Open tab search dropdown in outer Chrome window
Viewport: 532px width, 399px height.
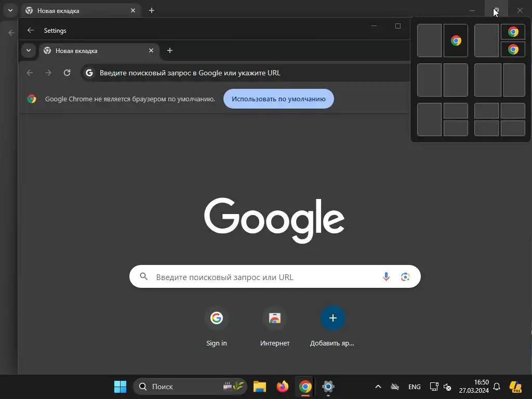pyautogui.click(x=10, y=10)
